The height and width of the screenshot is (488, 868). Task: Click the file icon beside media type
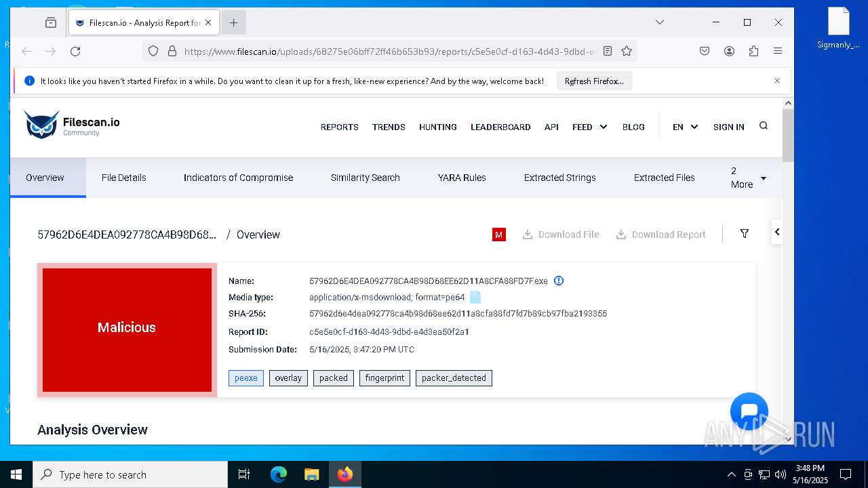point(475,298)
